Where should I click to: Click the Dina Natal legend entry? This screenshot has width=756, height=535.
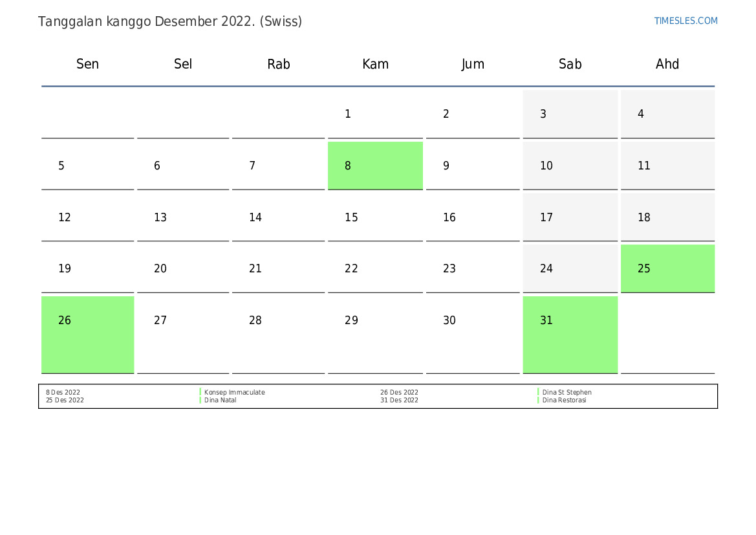click(x=221, y=400)
